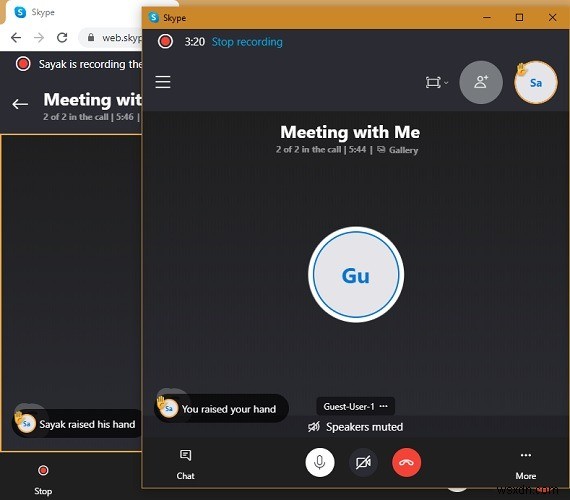
Task: Click the browser back button
Action: click(x=16, y=37)
